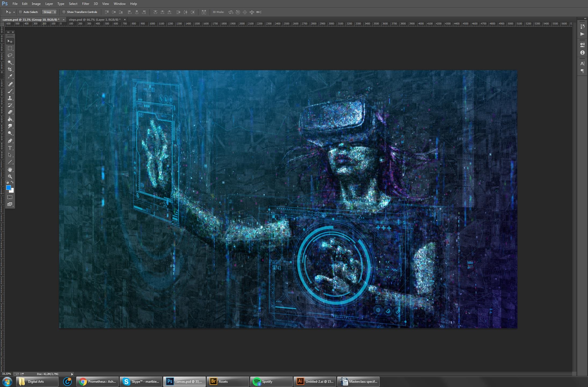588x387 pixels.
Task: Open the File menu
Action: pos(15,4)
